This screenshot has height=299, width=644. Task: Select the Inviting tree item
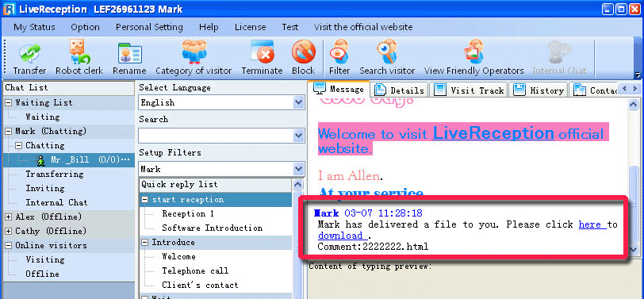click(x=45, y=189)
